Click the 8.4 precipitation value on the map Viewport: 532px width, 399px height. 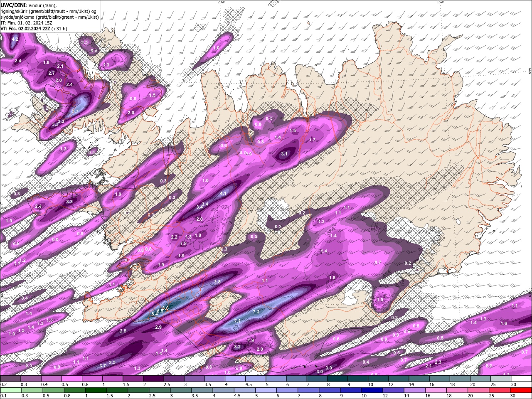[x=155, y=314]
